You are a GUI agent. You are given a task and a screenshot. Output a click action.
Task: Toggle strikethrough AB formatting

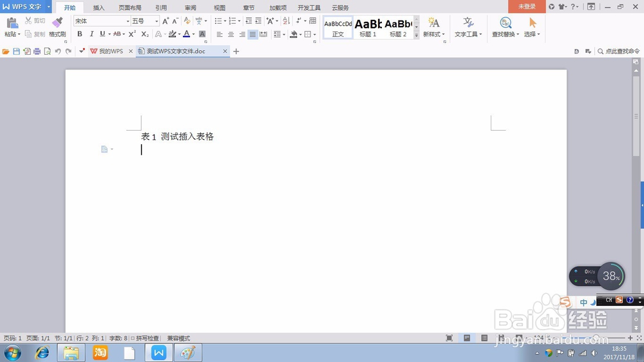(117, 34)
